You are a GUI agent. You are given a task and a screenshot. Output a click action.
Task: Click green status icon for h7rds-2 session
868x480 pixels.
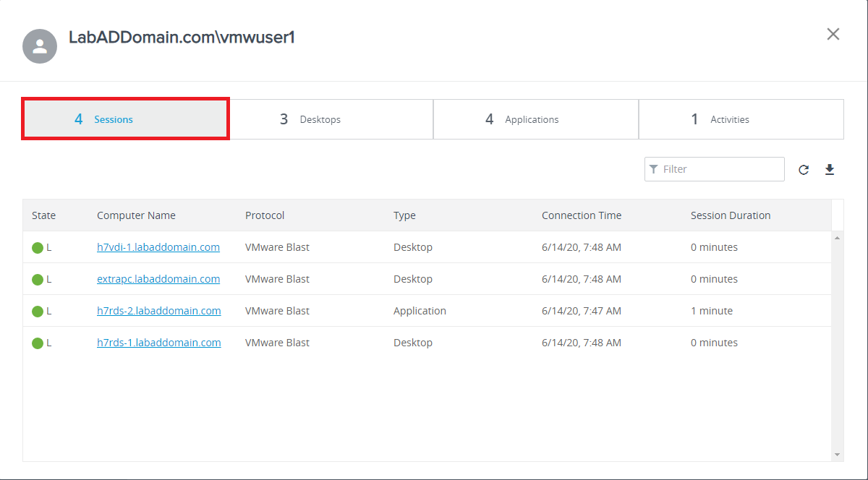click(38, 312)
